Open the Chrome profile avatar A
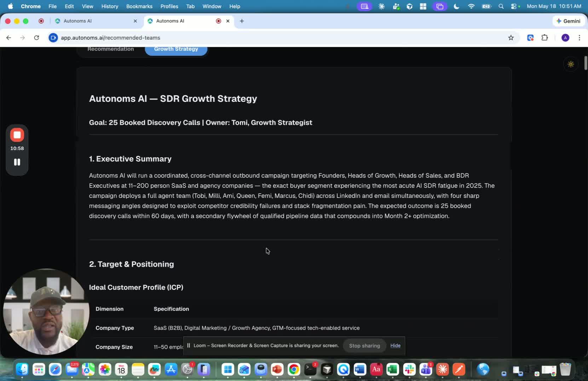The height and width of the screenshot is (381, 588). coord(565,38)
